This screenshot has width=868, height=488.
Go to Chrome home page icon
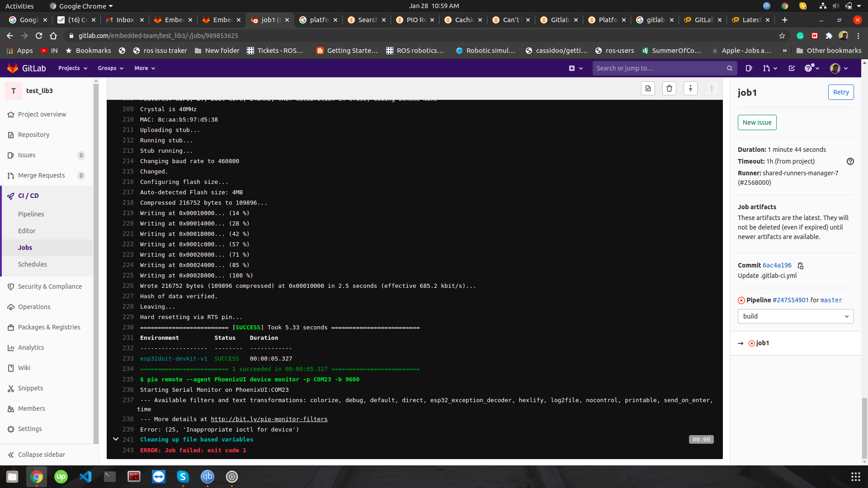coord(53,36)
